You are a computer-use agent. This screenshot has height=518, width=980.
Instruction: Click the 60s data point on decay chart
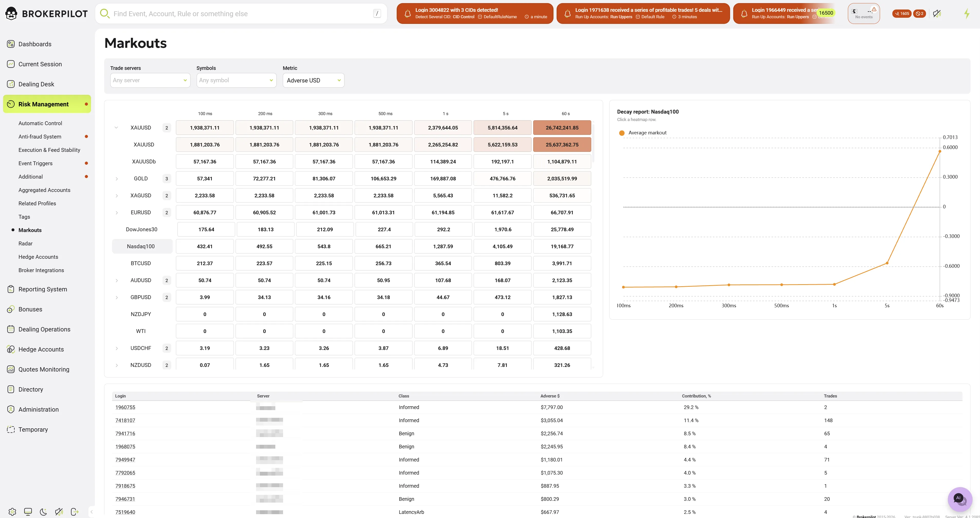coord(940,151)
